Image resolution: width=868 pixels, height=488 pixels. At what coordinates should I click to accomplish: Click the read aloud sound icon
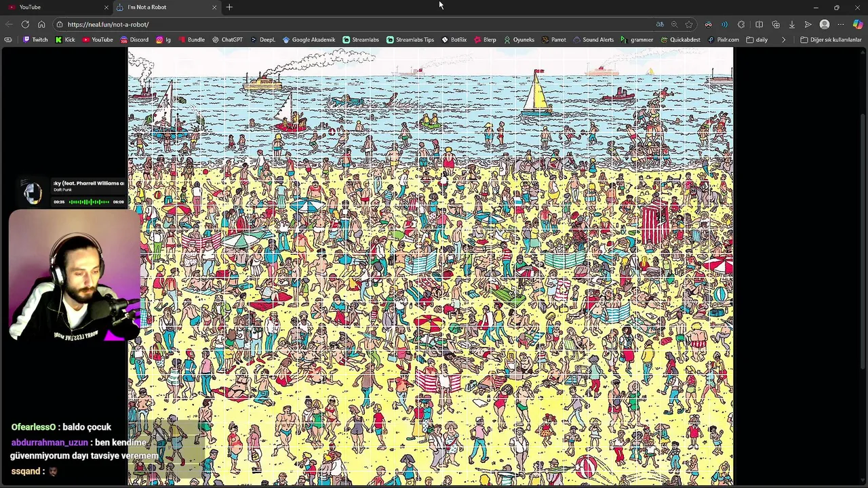[724, 24]
